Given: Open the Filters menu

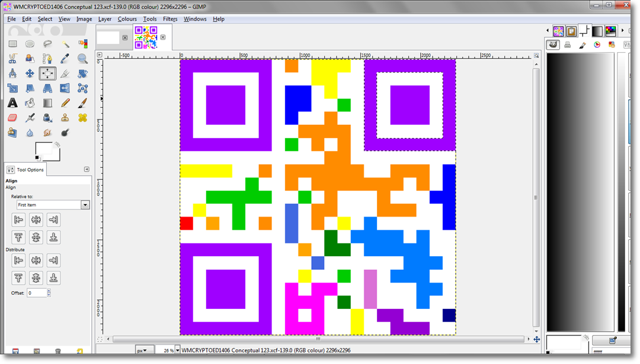Looking at the screenshot, I should (x=170, y=19).
